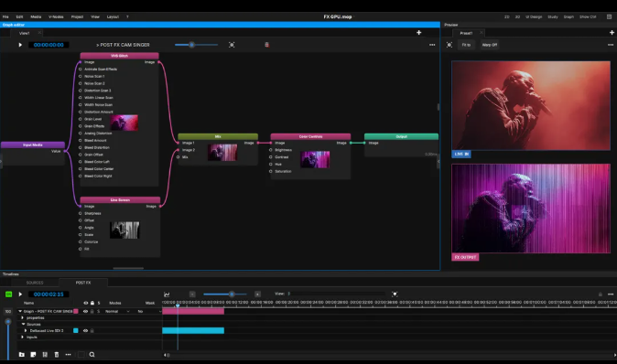The width and height of the screenshot is (617, 364).
Task: Click the timeline marker-list icon
Action: pos(45,355)
